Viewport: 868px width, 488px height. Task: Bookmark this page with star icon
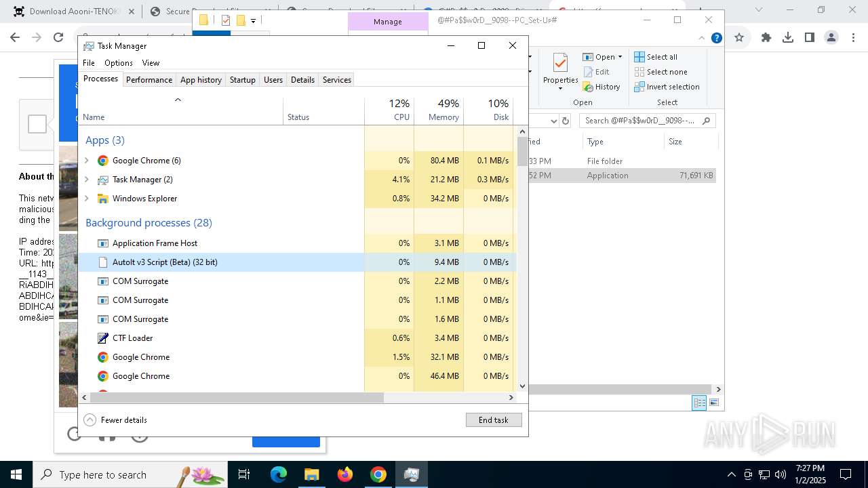(x=739, y=38)
